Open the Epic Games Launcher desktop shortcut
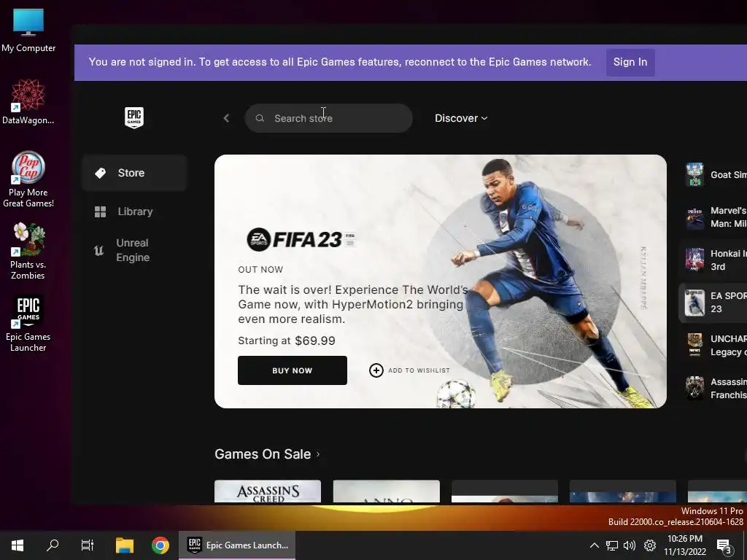The height and width of the screenshot is (560, 747). click(x=28, y=324)
